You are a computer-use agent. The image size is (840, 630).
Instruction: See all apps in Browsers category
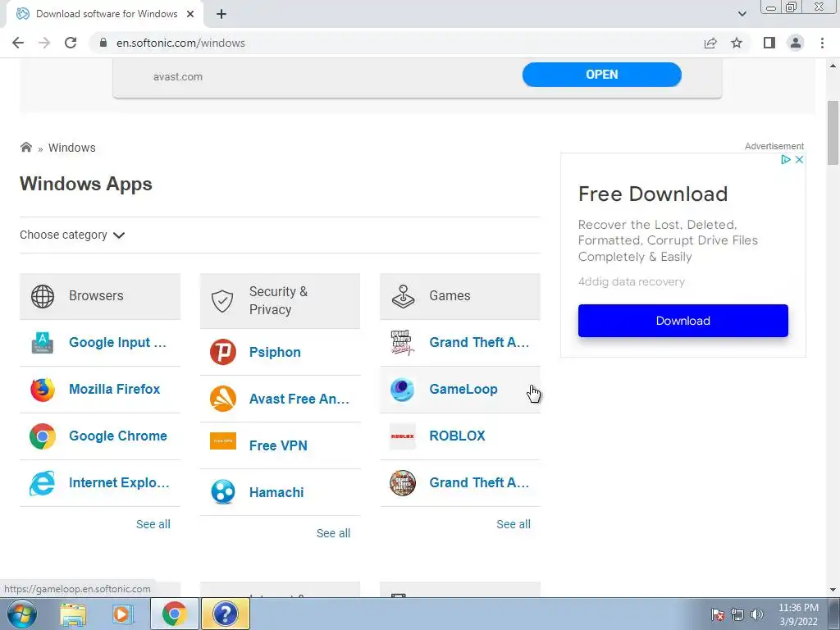[153, 524]
